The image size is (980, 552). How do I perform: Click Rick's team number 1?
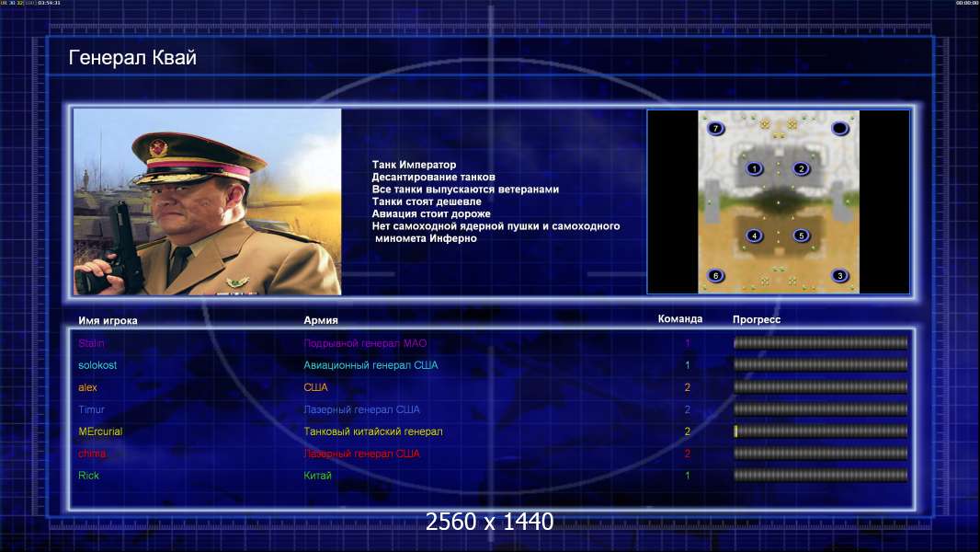tap(687, 475)
